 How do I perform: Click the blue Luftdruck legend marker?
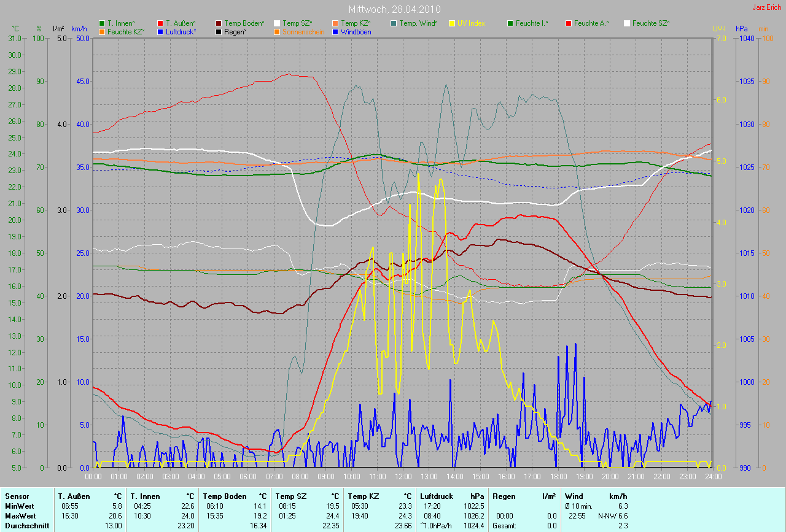[x=160, y=31]
